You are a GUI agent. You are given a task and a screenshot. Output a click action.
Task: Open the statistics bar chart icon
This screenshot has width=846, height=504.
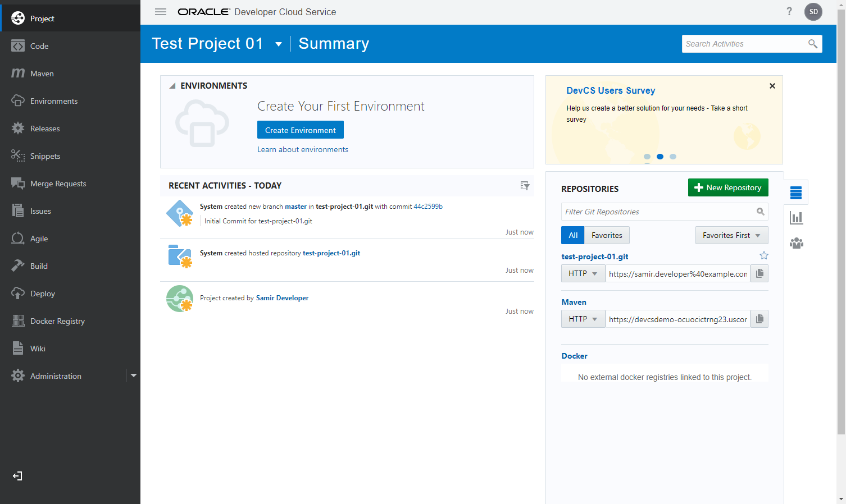coord(796,218)
